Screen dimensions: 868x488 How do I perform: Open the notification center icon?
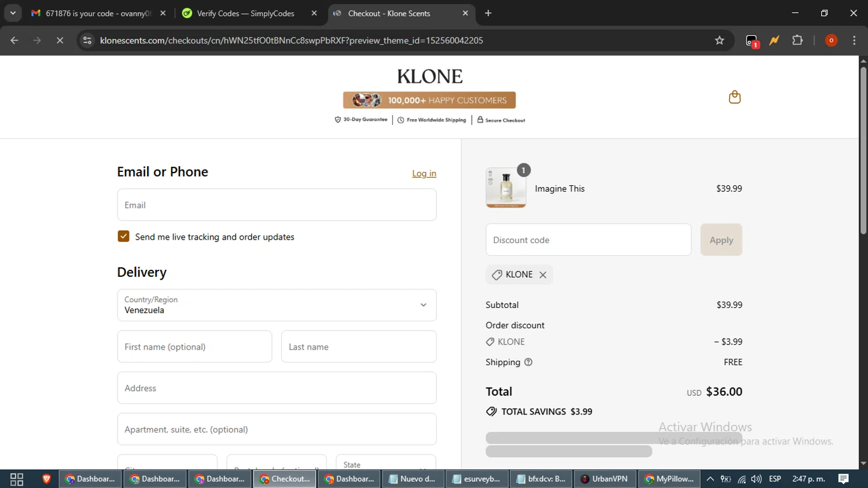coord(844,479)
